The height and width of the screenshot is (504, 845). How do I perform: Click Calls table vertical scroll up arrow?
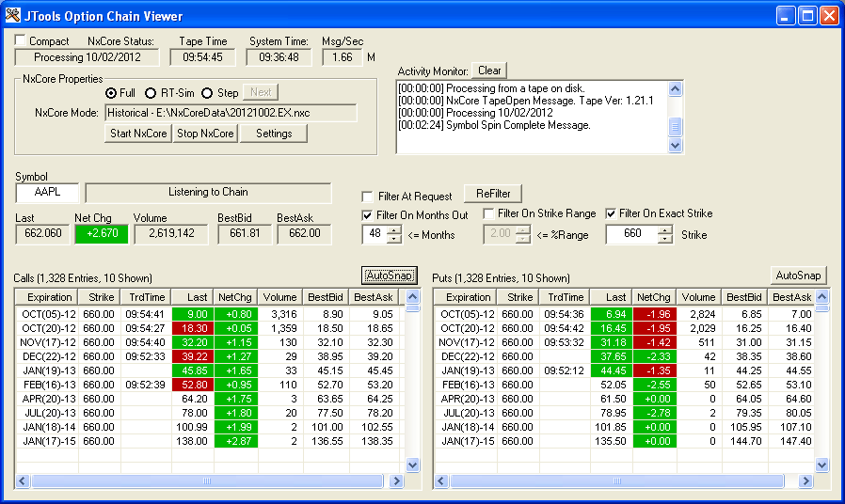(412, 297)
